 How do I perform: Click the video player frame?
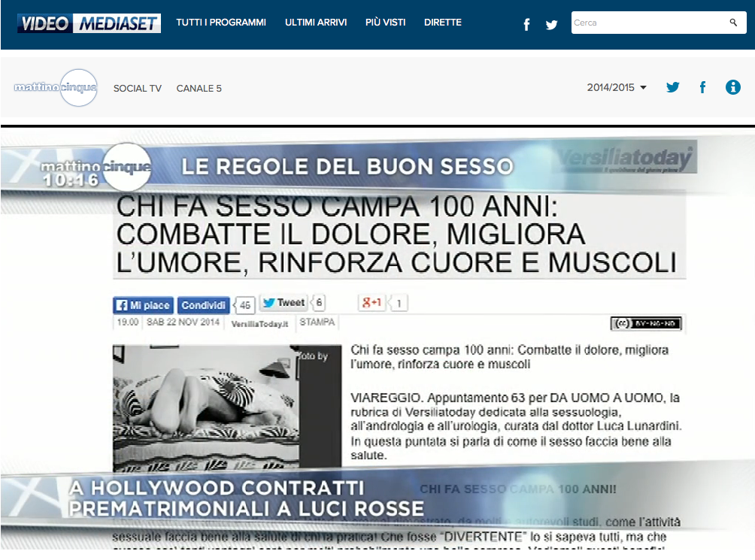377,338
